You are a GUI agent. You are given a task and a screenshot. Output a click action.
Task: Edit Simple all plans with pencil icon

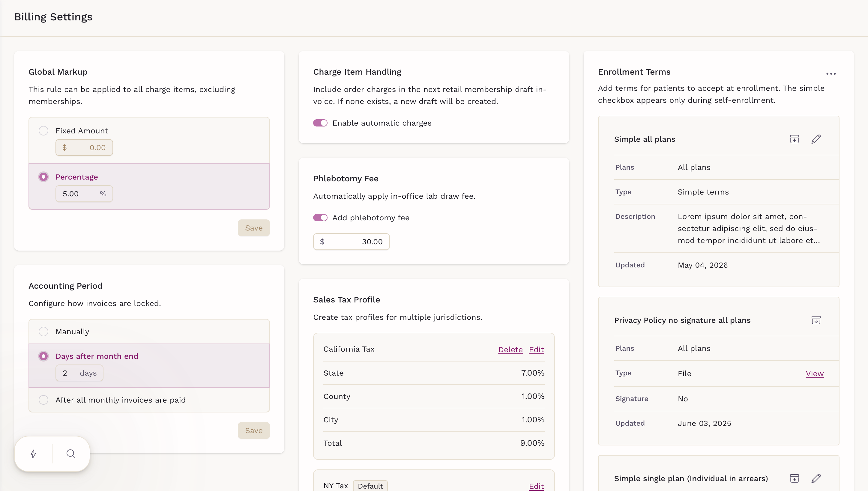816,139
